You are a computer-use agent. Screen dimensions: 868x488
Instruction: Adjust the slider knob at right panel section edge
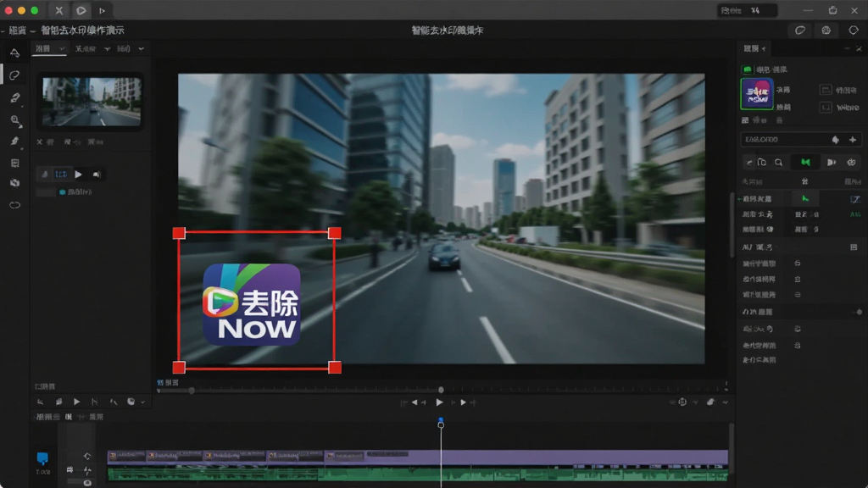(x=860, y=312)
